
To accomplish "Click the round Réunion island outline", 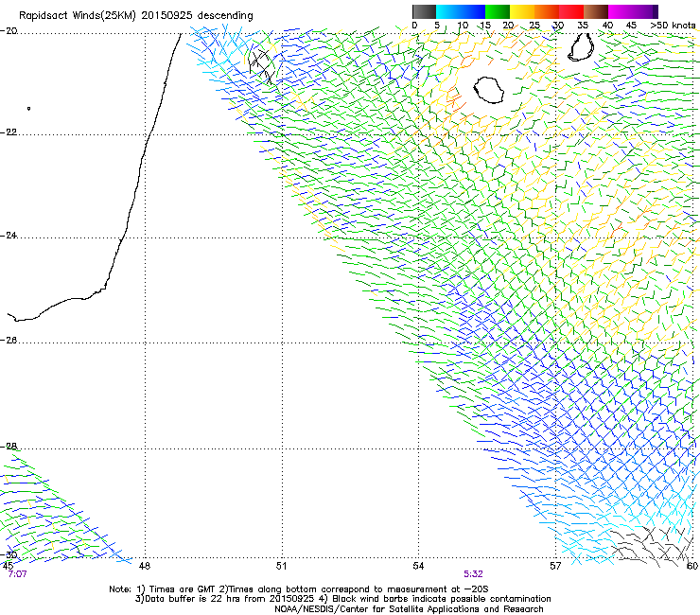I will click(x=488, y=90).
